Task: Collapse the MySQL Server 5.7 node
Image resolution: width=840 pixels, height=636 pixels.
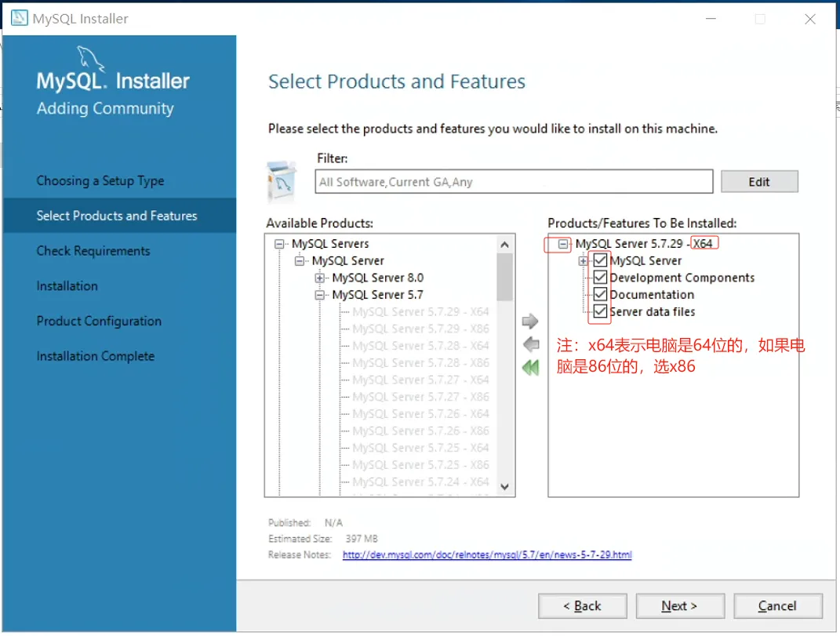Action: (x=319, y=295)
